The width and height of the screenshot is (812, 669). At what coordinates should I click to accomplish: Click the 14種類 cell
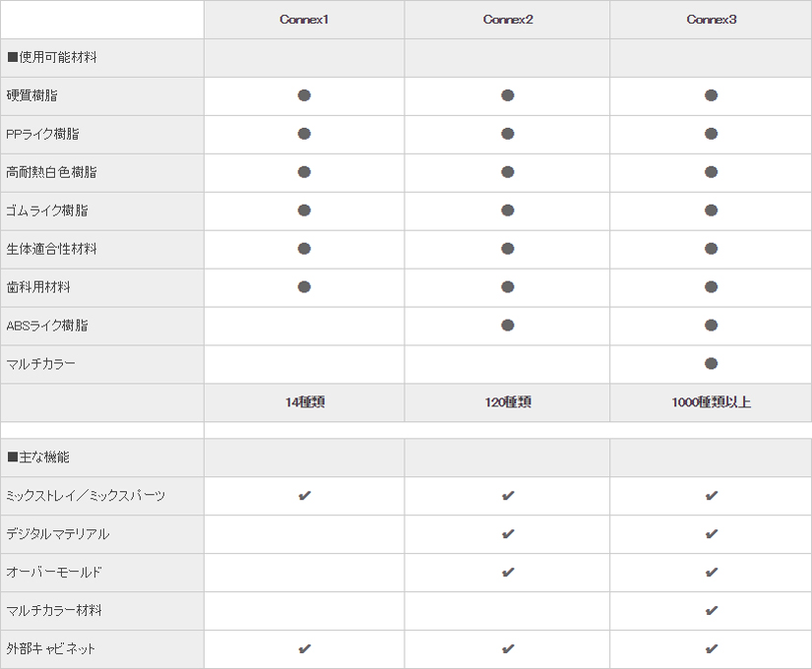304,401
